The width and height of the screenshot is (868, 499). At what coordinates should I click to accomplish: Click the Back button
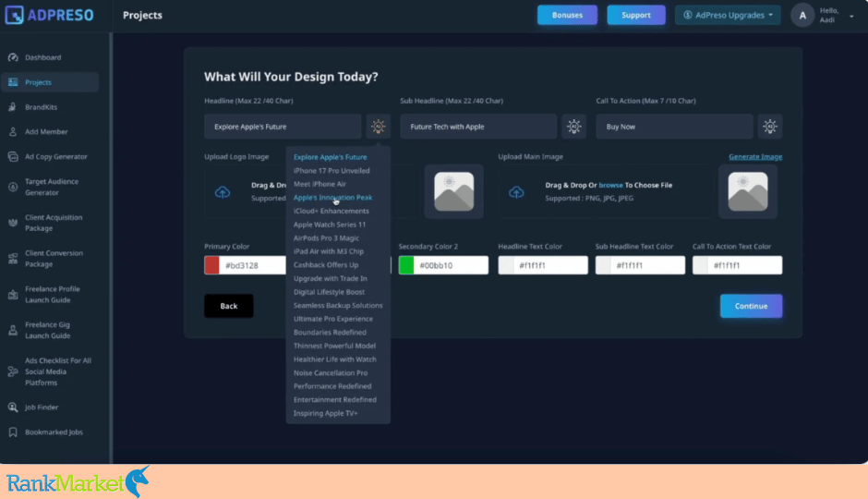229,306
